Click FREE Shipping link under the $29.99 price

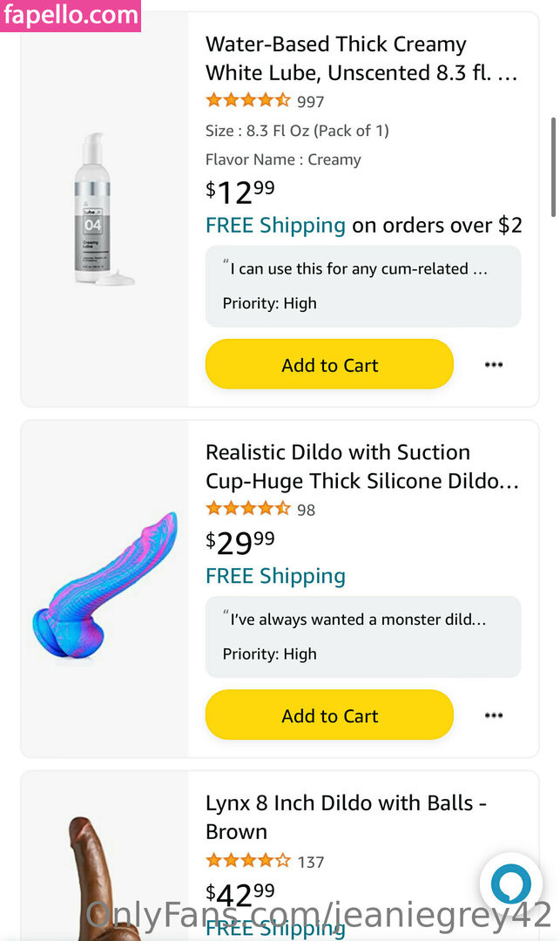click(x=275, y=576)
